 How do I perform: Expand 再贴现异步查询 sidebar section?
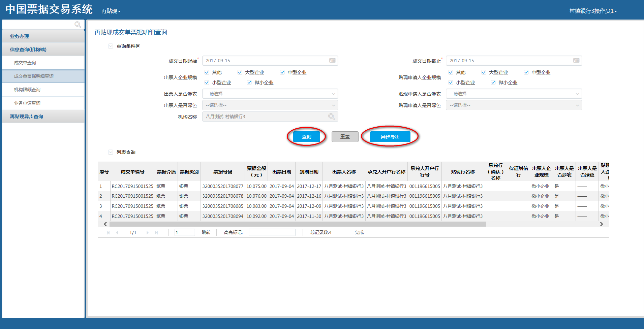43,117
